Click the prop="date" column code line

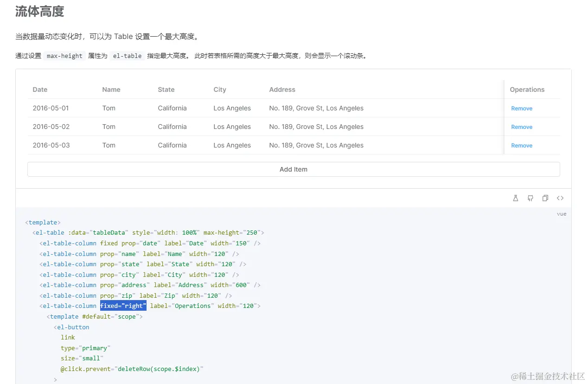[150, 243]
